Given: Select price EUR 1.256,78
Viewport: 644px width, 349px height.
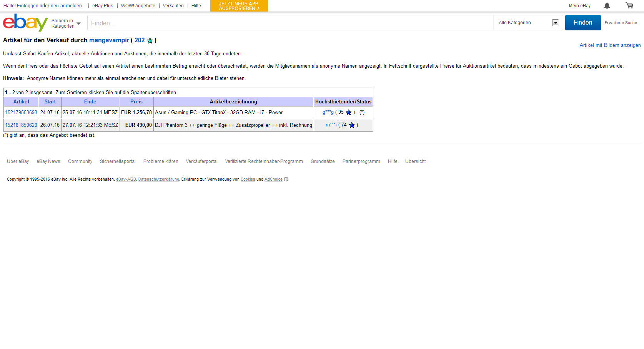Looking at the screenshot, I should (136, 112).
